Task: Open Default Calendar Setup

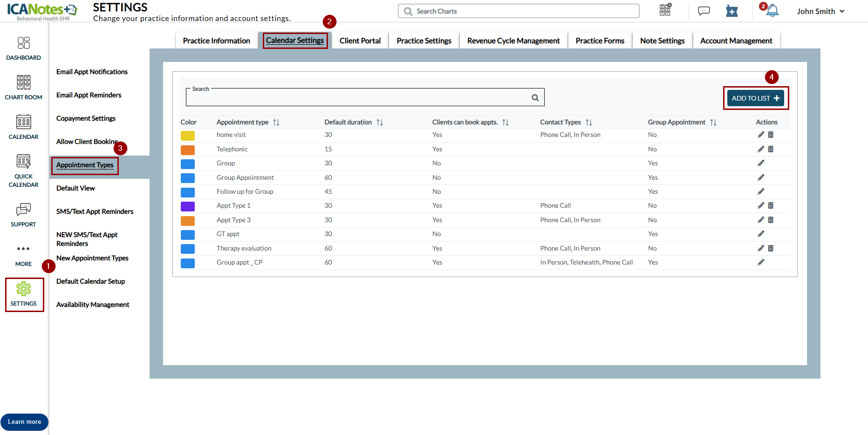Action: (x=90, y=281)
